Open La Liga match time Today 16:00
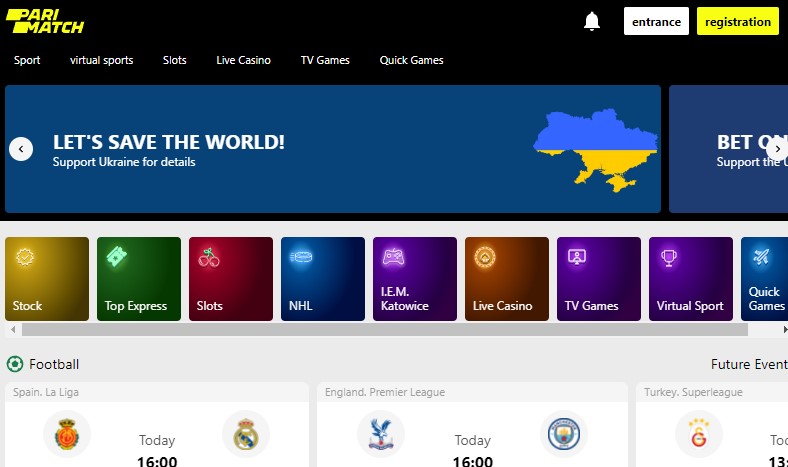This screenshot has height=467, width=788. point(157,451)
